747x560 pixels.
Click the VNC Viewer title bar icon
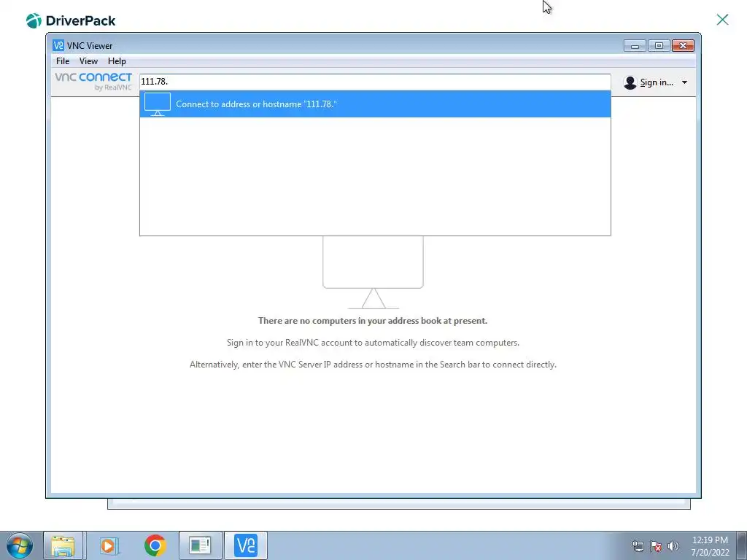(58, 45)
